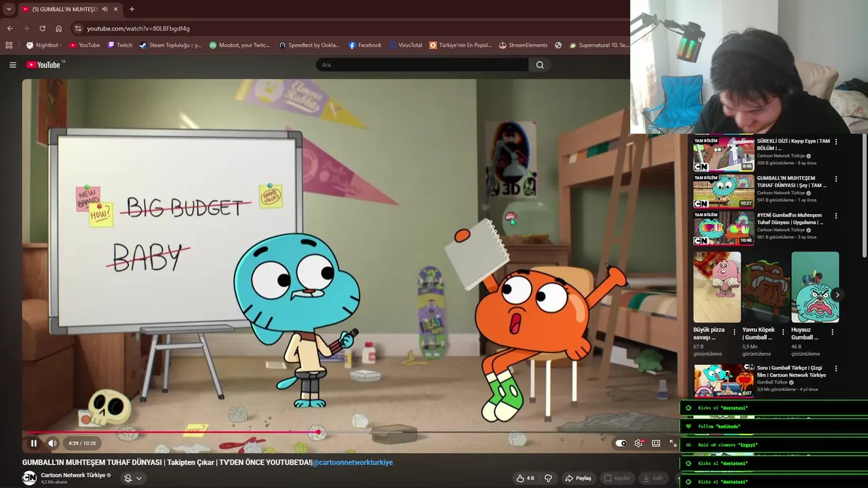Open the VirusTotal bookmark
This screenshot has height=488, width=868.
406,45
